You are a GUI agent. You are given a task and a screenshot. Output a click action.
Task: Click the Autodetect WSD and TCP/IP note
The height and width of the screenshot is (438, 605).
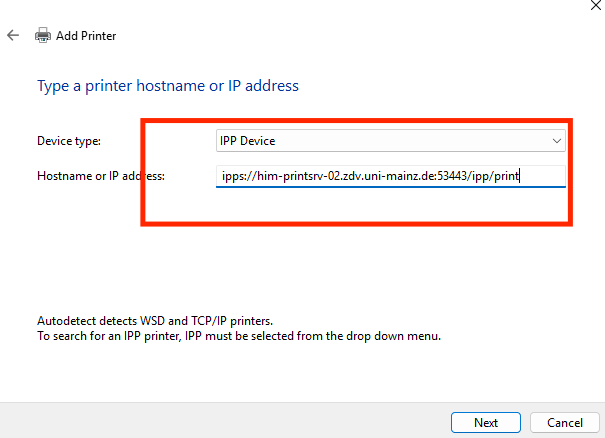click(153, 321)
